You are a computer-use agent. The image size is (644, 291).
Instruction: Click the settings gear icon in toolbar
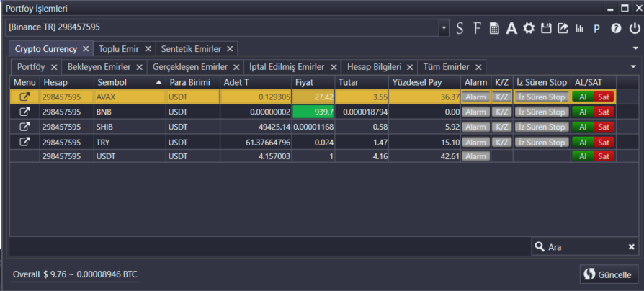click(529, 28)
